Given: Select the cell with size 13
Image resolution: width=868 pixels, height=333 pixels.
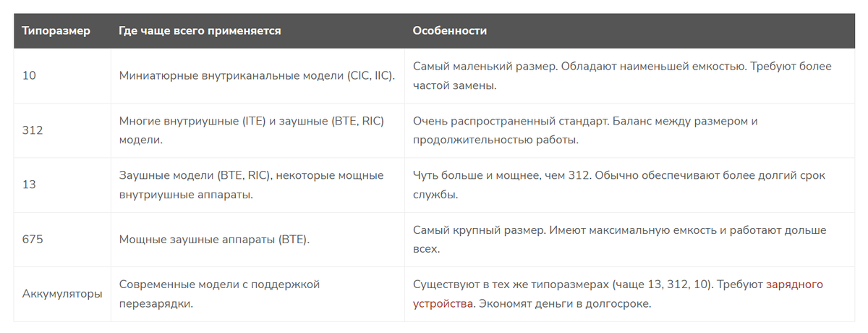Looking at the screenshot, I should [62, 185].
